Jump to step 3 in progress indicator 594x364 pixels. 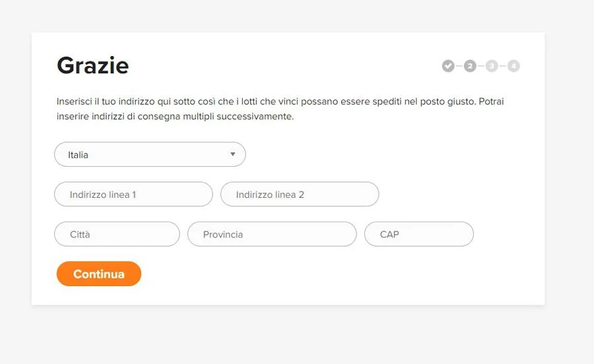coord(492,66)
